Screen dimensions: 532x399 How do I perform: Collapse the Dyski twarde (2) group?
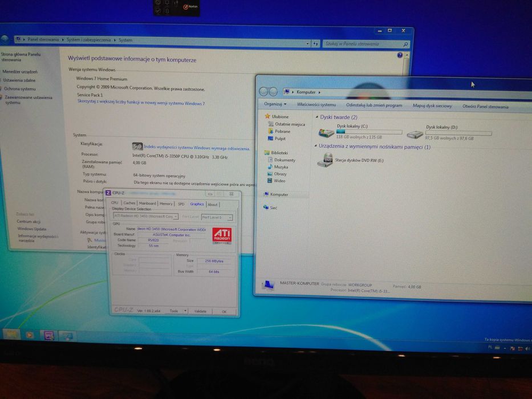coord(316,117)
